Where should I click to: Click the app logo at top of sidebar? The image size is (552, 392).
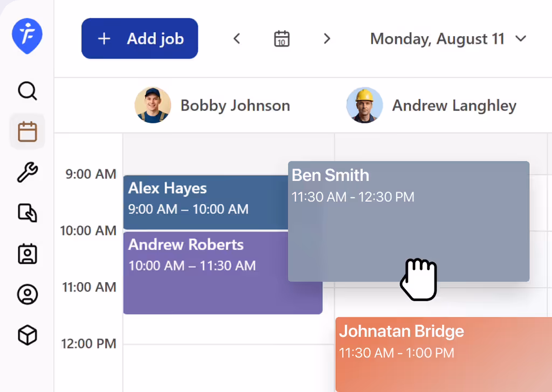click(27, 36)
